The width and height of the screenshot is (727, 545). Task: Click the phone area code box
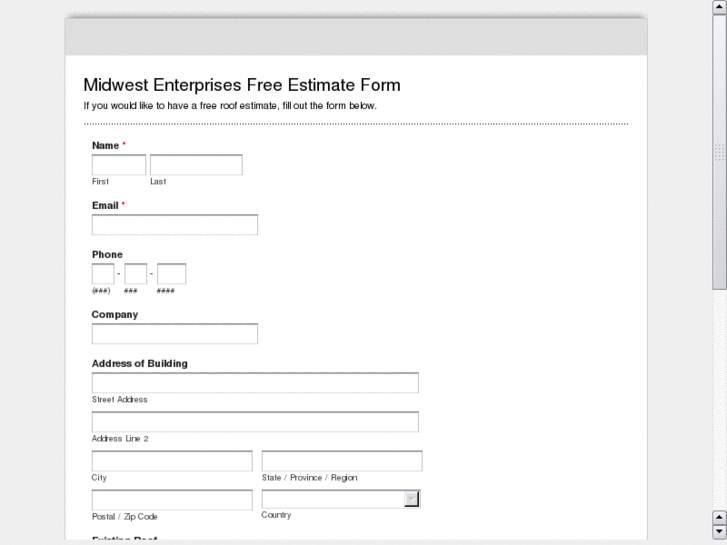click(103, 274)
